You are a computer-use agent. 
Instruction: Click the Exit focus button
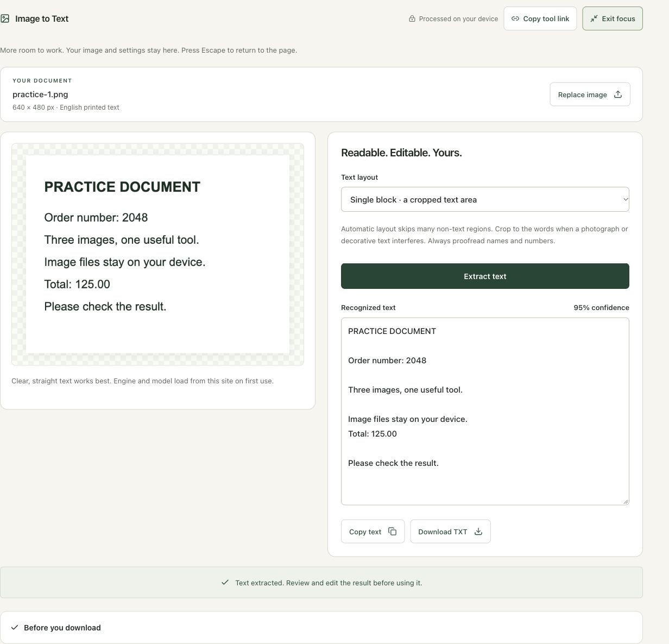pos(613,18)
